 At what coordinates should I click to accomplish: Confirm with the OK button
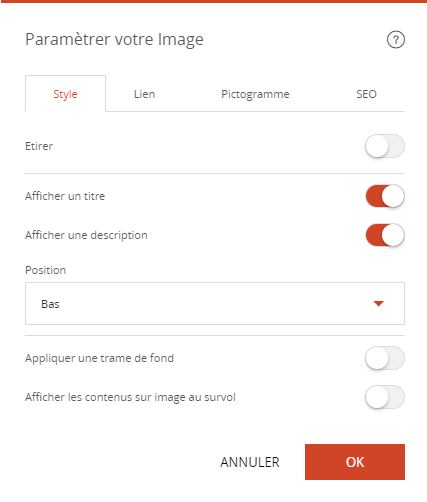[355, 462]
